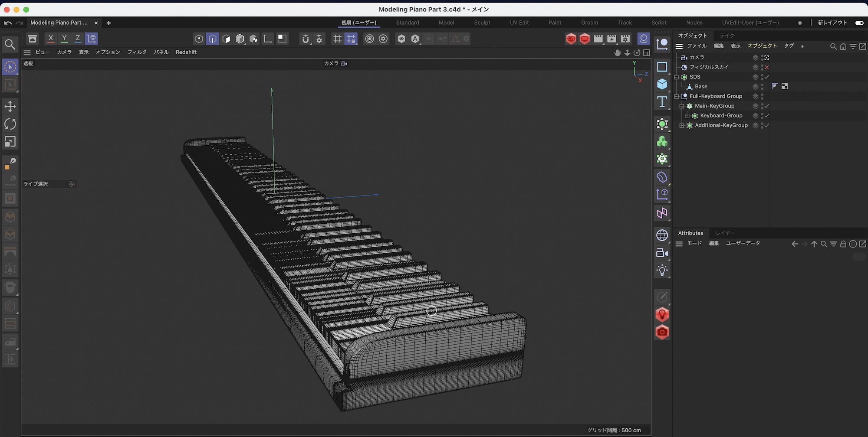Expand the Additional-KeyGroup tree item
The image size is (868, 437).
click(x=682, y=125)
